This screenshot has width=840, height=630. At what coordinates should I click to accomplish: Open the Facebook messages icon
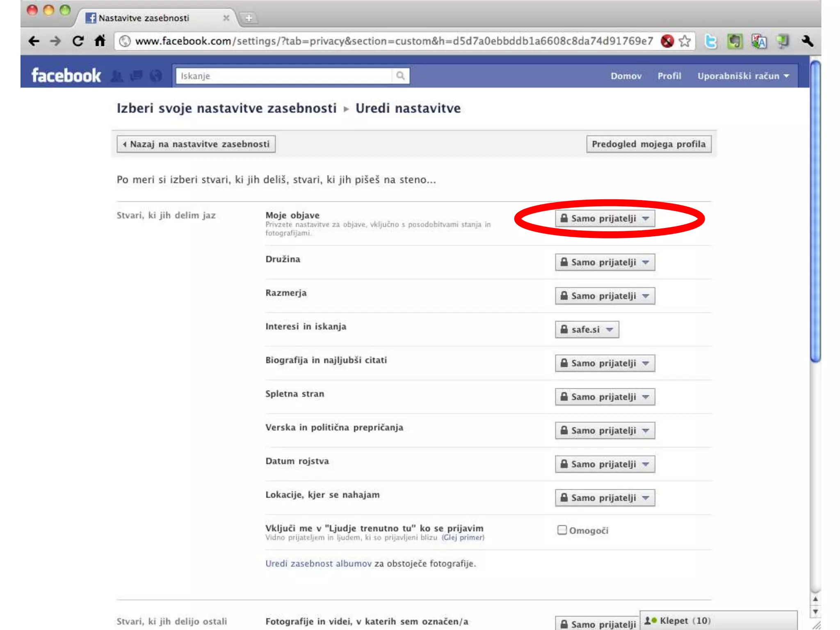pyautogui.click(x=136, y=76)
